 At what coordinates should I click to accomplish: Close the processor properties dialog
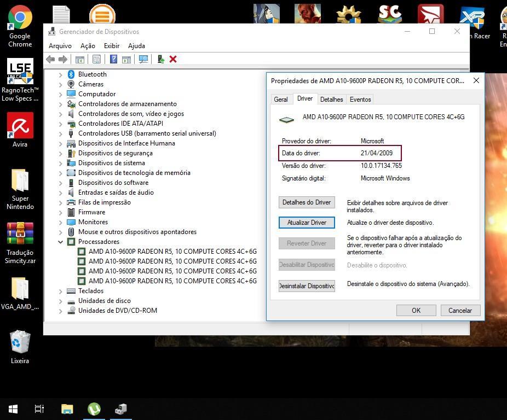476,80
